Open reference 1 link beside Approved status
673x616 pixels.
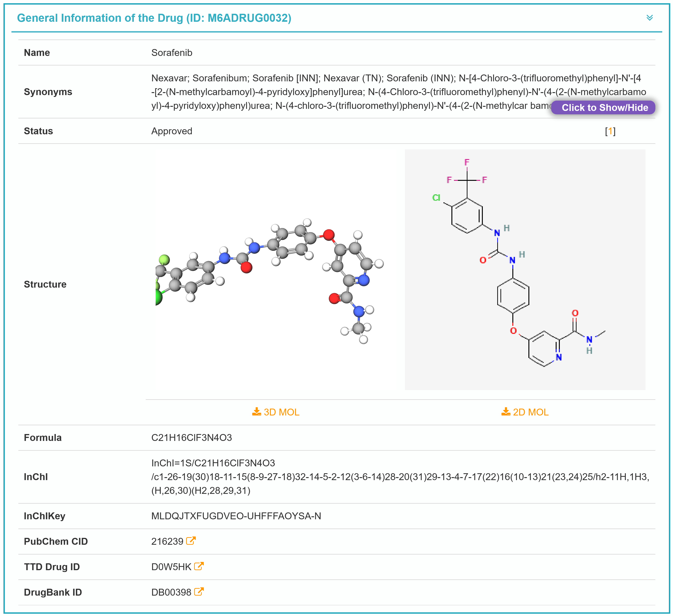click(x=610, y=131)
